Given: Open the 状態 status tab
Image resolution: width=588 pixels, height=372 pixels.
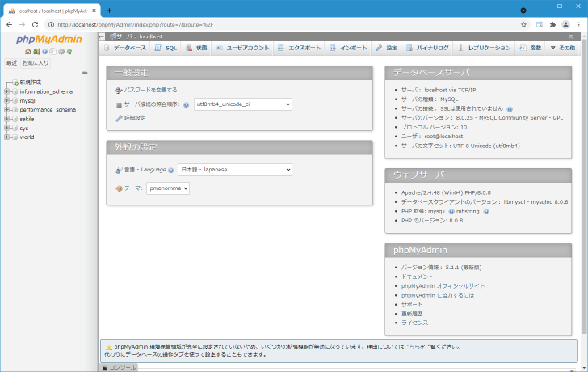Looking at the screenshot, I should click(196, 48).
